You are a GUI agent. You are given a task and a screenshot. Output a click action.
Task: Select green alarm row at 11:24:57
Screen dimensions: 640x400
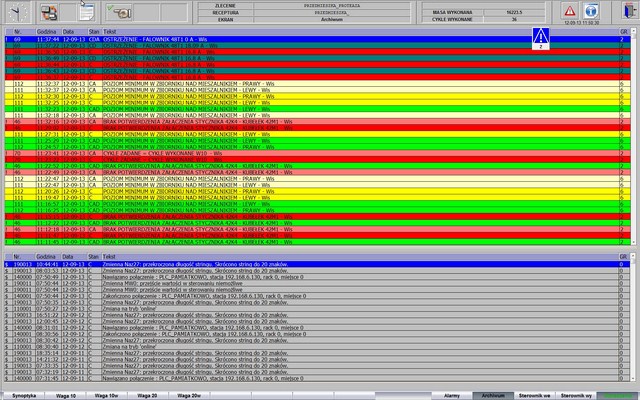pos(318,147)
